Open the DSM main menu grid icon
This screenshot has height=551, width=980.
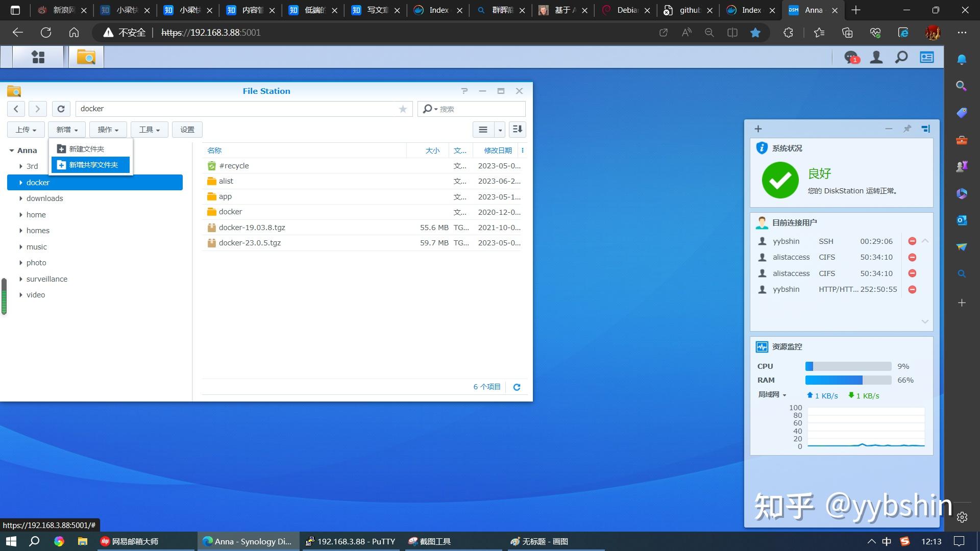coord(38,57)
